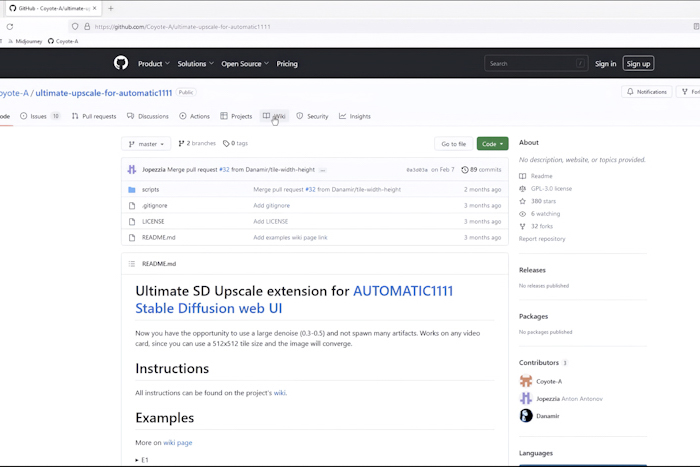This screenshot has height=467, width=700.
Task: Click the wiki page link under Examples
Action: coord(178,442)
